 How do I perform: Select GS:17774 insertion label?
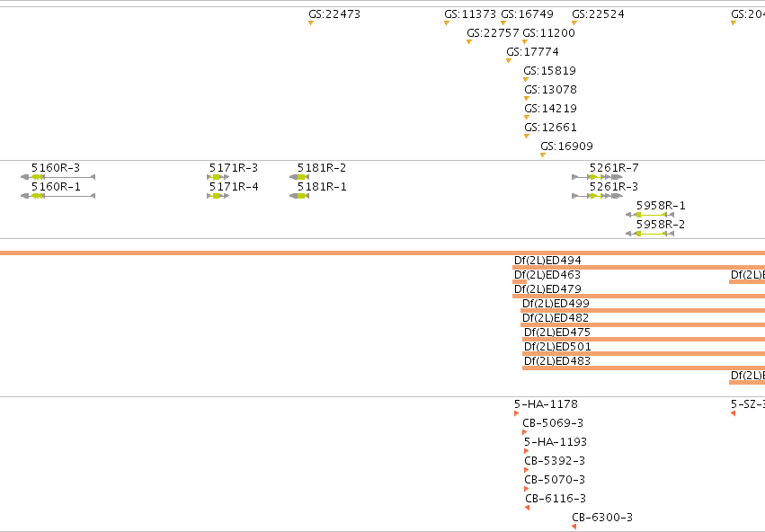(x=532, y=52)
